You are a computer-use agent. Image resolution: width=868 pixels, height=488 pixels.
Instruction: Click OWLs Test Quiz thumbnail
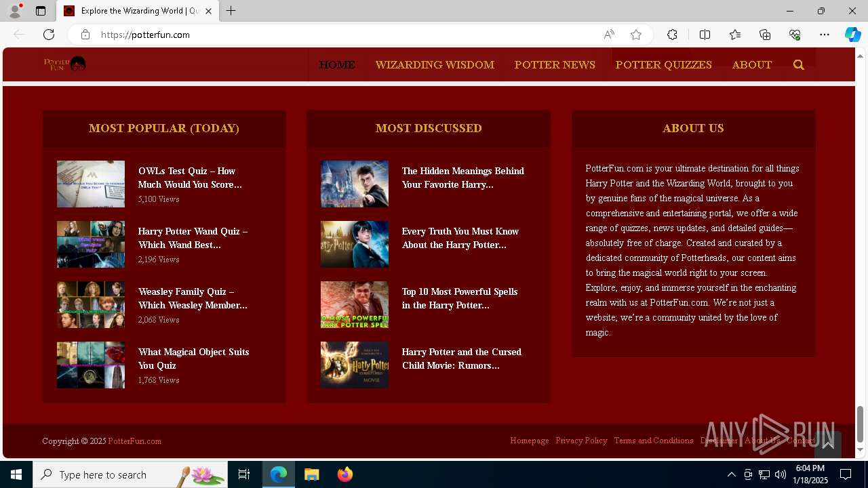91,184
